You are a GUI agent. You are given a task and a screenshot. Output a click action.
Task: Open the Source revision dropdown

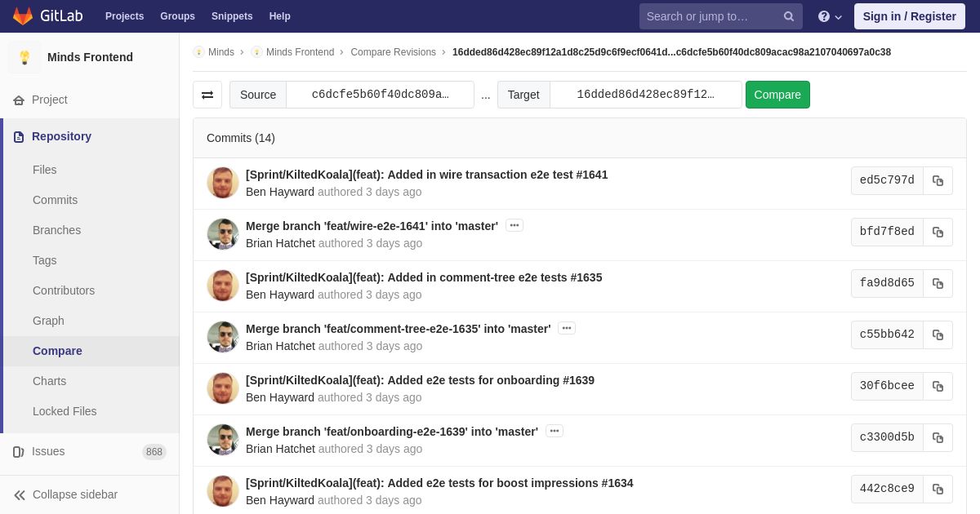[380, 95]
